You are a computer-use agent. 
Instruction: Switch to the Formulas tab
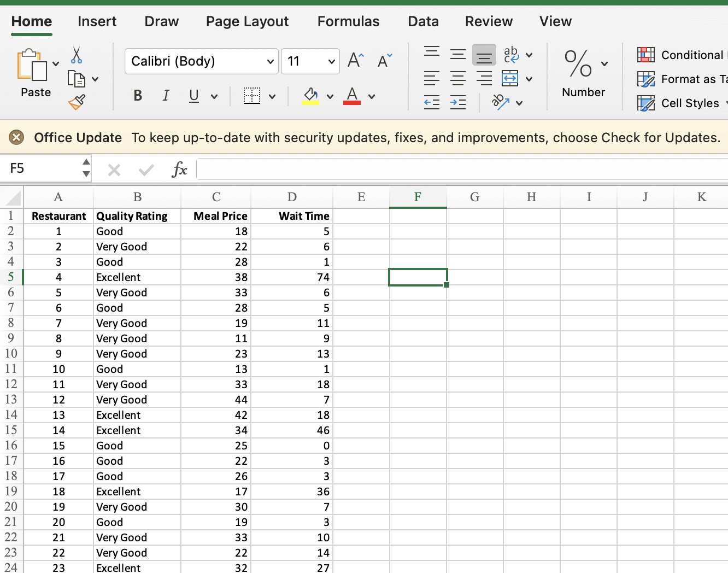tap(348, 21)
